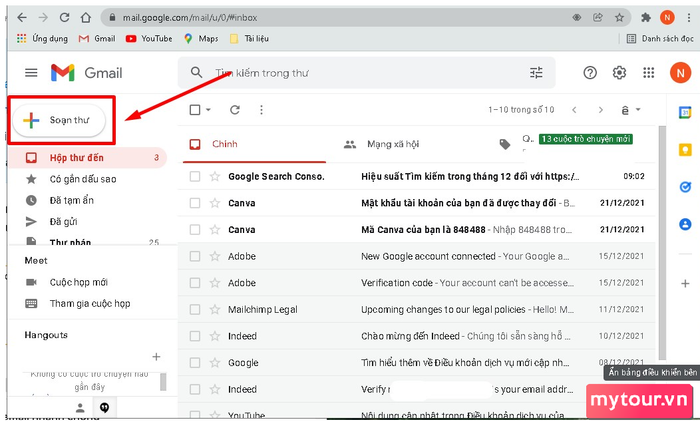Check the Mailchimp Legal email checkbox
Screen dimensions: 700x428
click(x=195, y=309)
